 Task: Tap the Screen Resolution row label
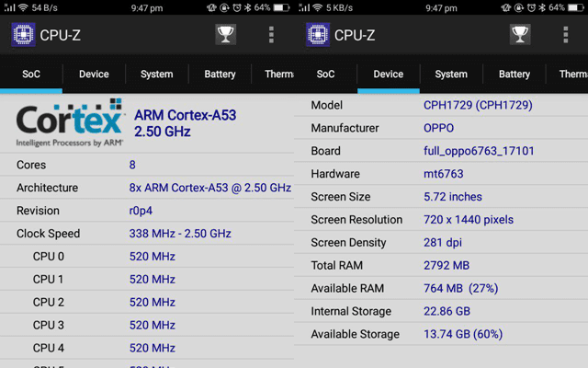356,220
